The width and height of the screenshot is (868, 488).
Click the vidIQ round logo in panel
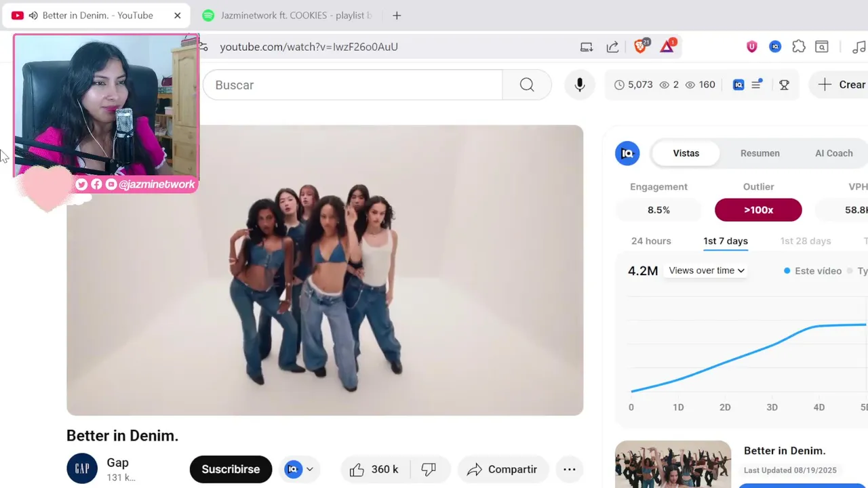pos(627,153)
